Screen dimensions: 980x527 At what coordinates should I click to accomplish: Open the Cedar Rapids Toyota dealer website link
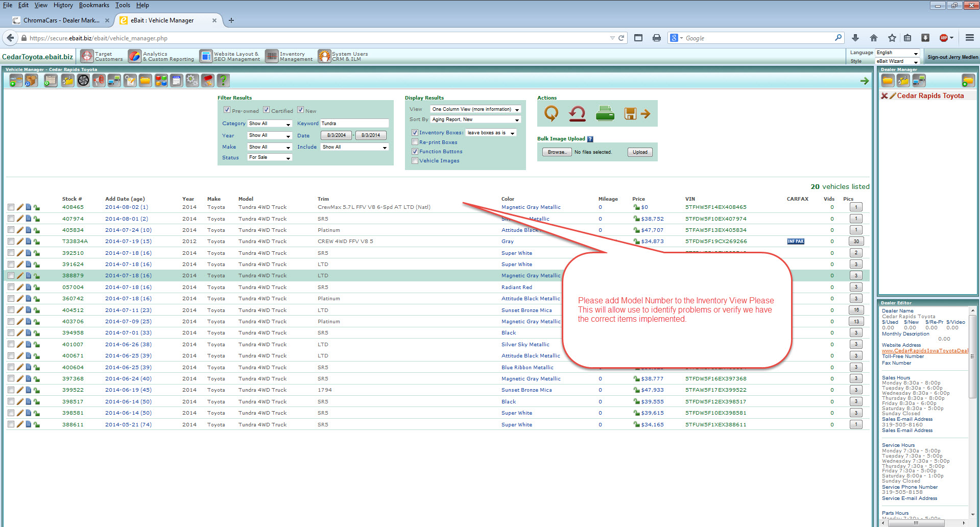(x=925, y=351)
